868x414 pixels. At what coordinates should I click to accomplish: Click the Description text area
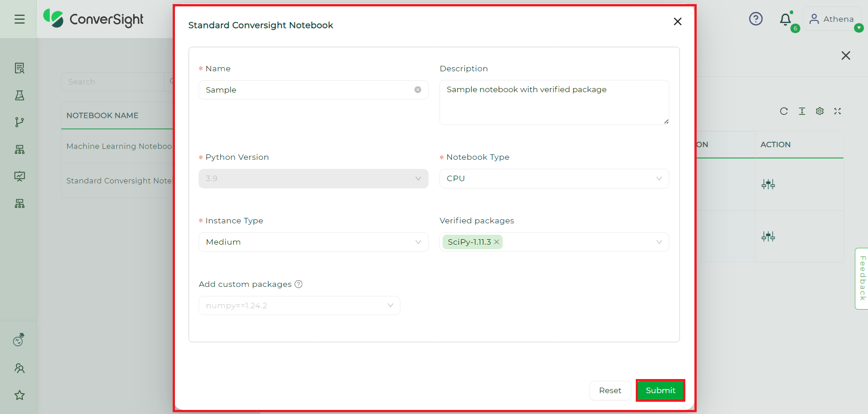[554, 103]
